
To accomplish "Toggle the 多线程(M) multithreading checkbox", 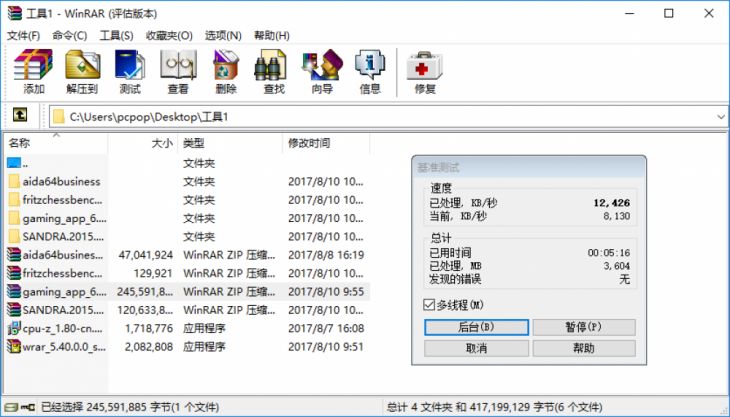I will pyautogui.click(x=429, y=304).
